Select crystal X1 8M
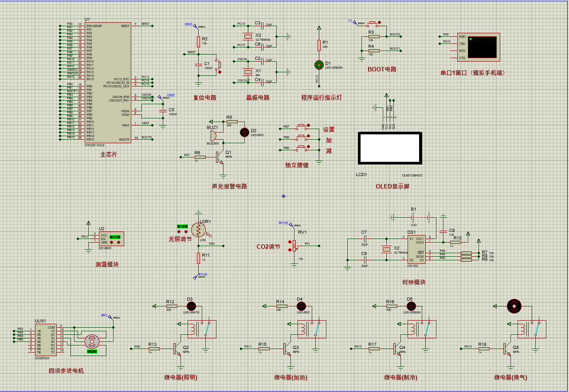The height and width of the screenshot is (392, 569). pos(248,71)
